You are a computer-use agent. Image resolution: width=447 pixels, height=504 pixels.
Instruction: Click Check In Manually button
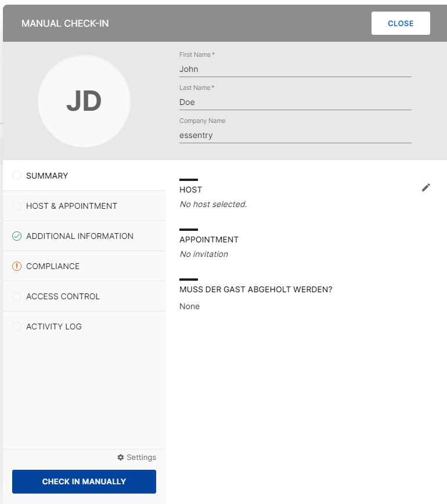click(x=84, y=481)
